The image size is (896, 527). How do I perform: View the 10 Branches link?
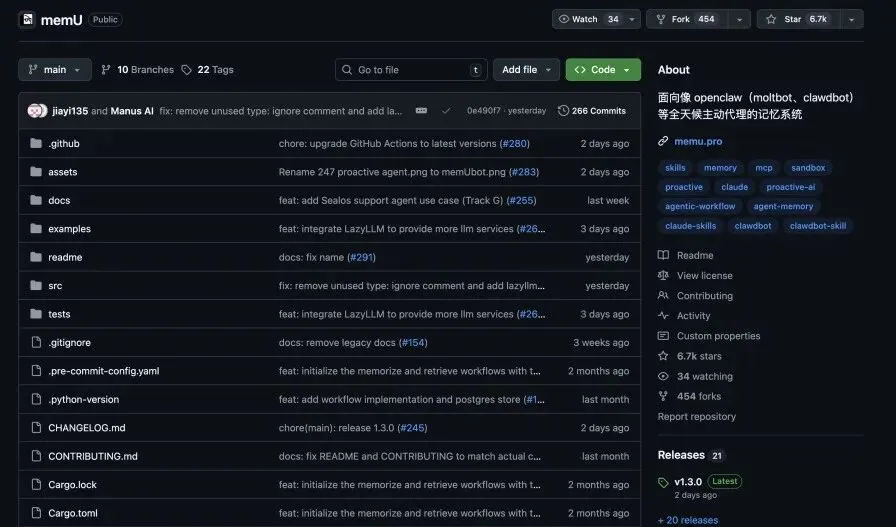pyautogui.click(x=138, y=70)
